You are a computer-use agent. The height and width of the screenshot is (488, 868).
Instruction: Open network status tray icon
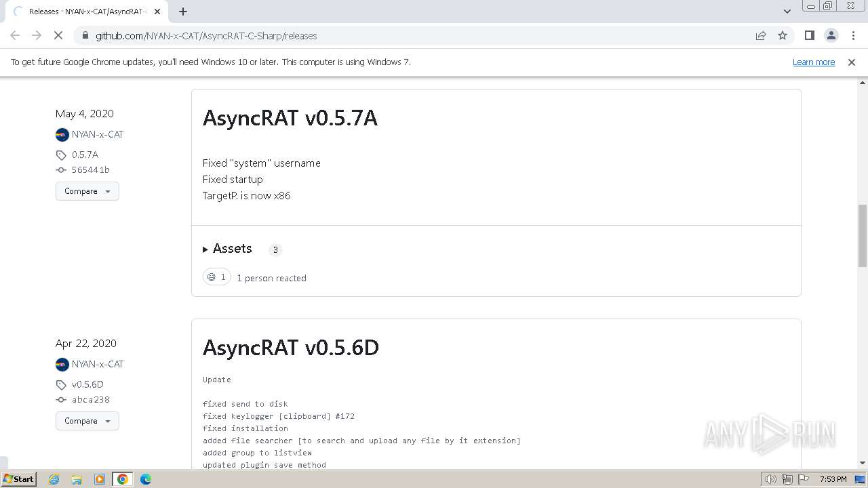(x=787, y=479)
